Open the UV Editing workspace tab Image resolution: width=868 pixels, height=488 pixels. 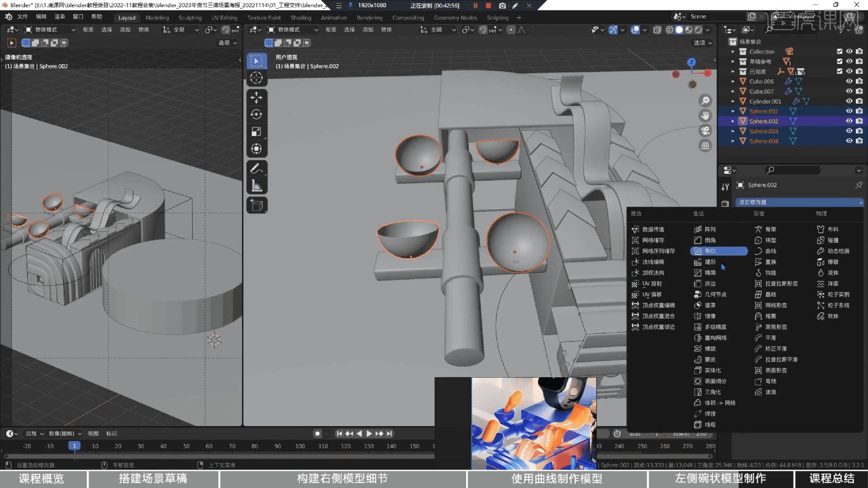(224, 18)
